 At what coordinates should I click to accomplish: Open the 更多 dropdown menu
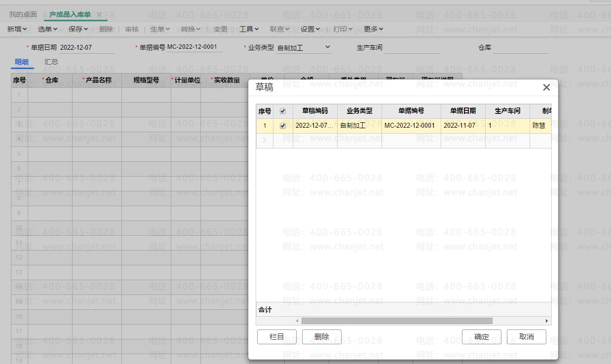tap(374, 29)
